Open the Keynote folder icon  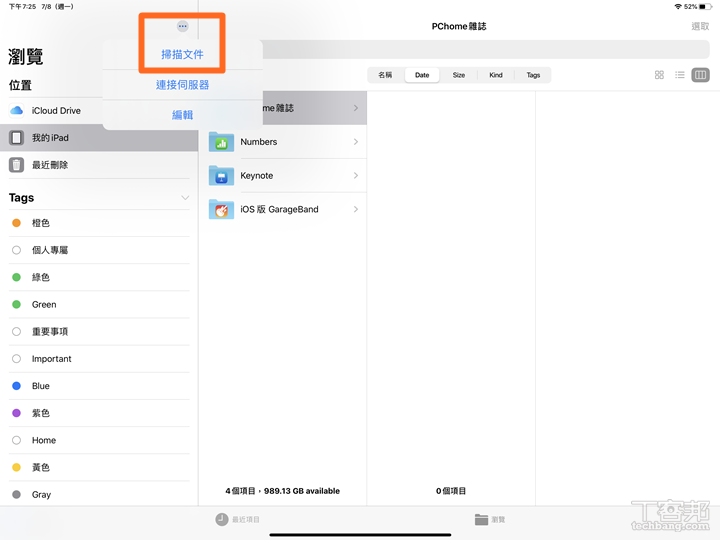[x=221, y=175]
